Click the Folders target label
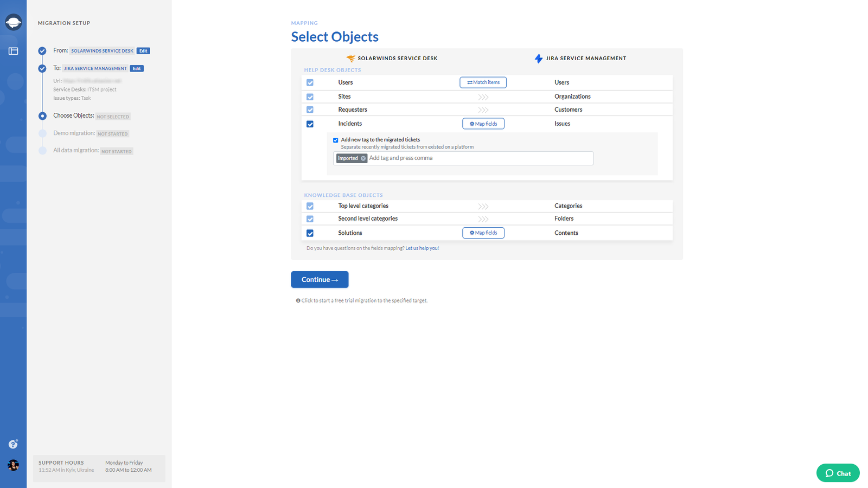Viewport: 868px width, 488px height. 564,219
